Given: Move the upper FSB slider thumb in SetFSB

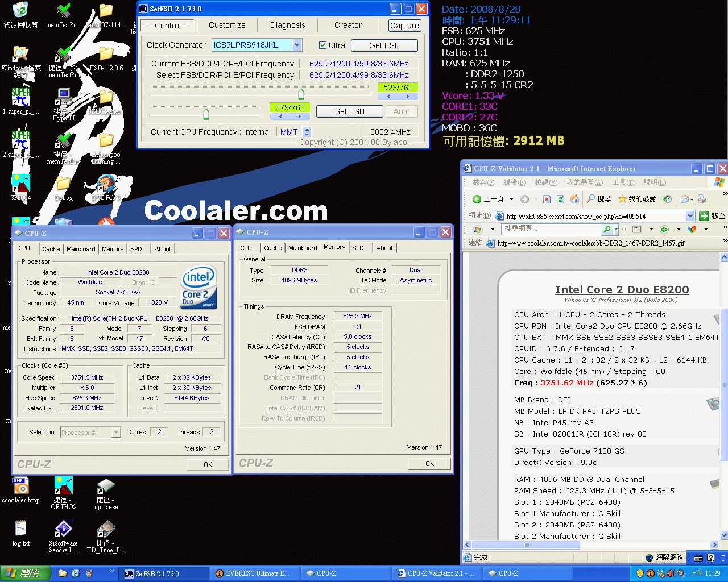Looking at the screenshot, I should pos(301,94).
